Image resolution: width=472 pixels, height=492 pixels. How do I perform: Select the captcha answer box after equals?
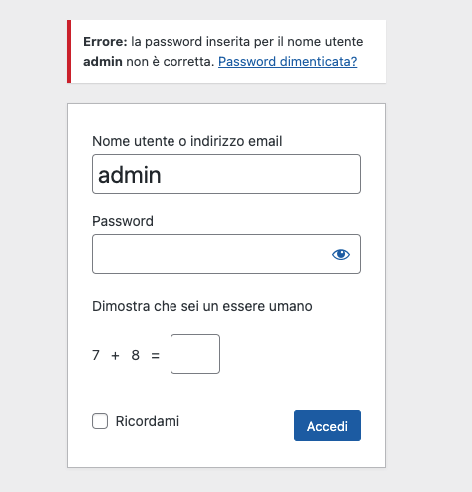coord(195,354)
